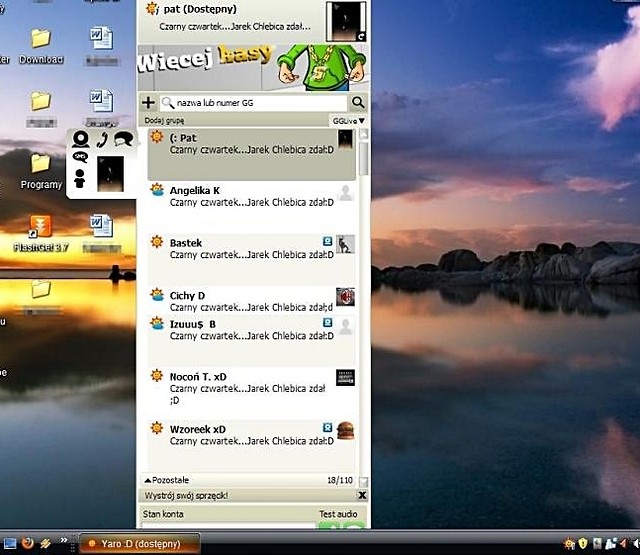Click own status description text in header
This screenshot has height=555, width=640.
tap(235, 27)
